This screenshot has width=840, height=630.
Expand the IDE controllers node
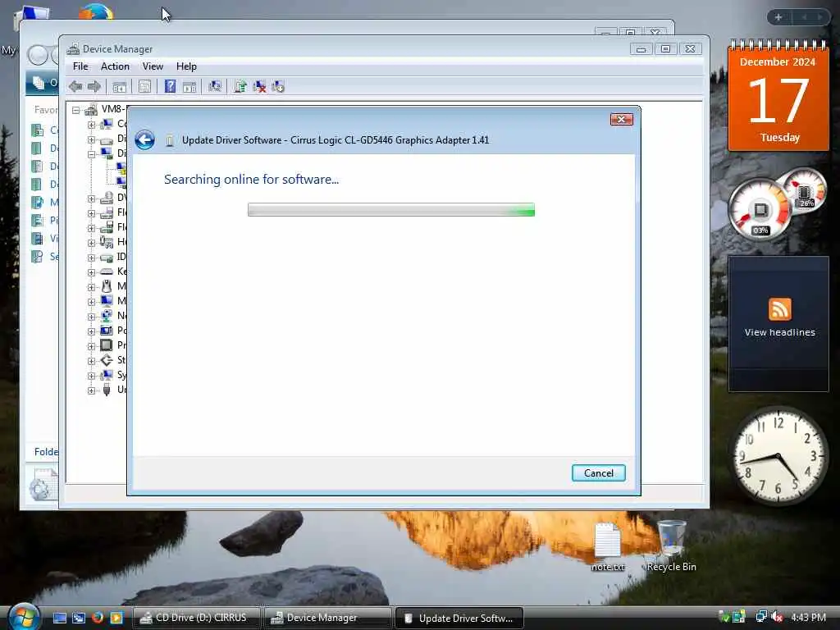[x=92, y=257]
